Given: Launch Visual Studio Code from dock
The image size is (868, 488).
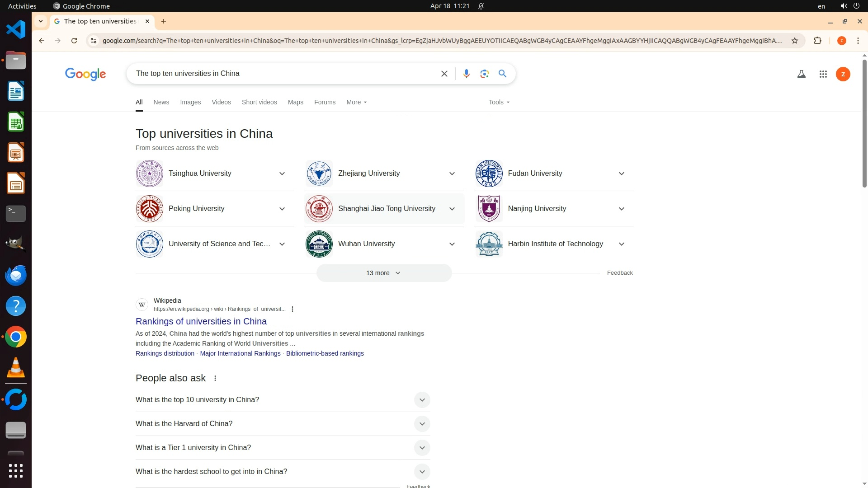Looking at the screenshot, I should [x=16, y=30].
